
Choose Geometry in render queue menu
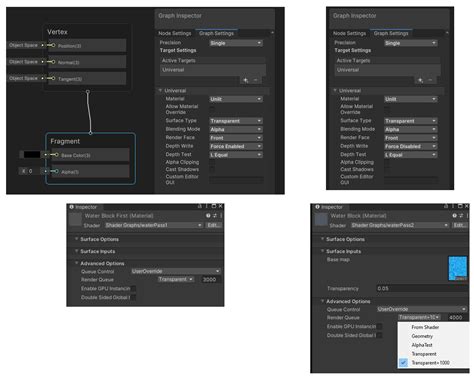coord(422,336)
